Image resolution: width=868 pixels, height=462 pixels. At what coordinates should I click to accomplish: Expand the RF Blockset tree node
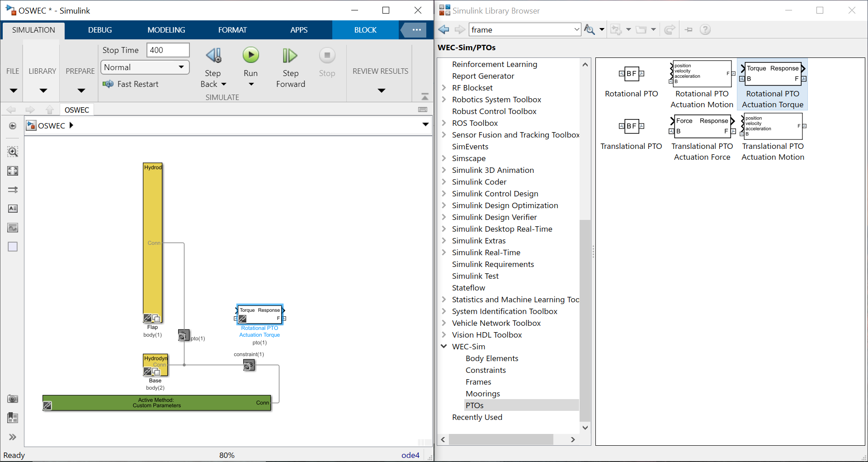click(444, 88)
